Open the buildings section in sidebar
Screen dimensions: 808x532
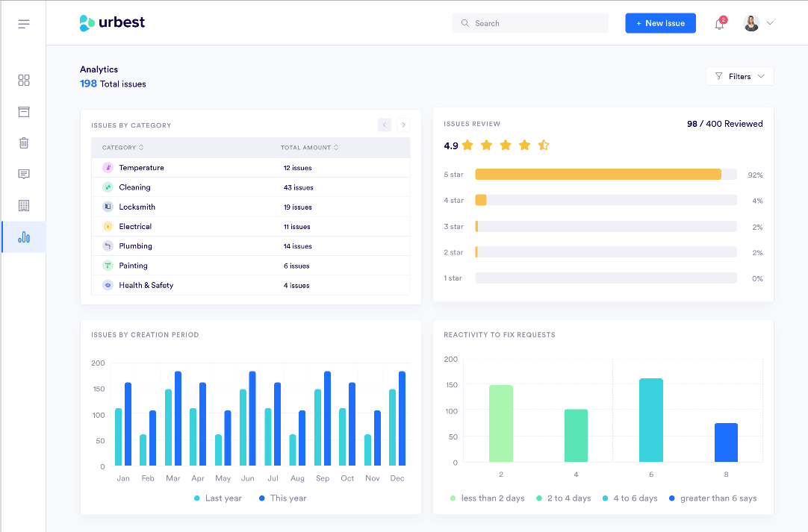(x=23, y=205)
